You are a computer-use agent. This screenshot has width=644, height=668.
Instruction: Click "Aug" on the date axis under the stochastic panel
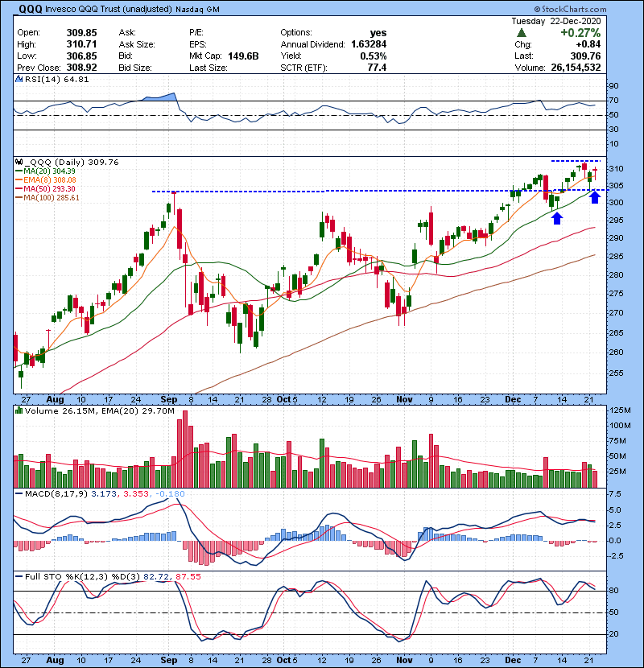pyautogui.click(x=55, y=660)
